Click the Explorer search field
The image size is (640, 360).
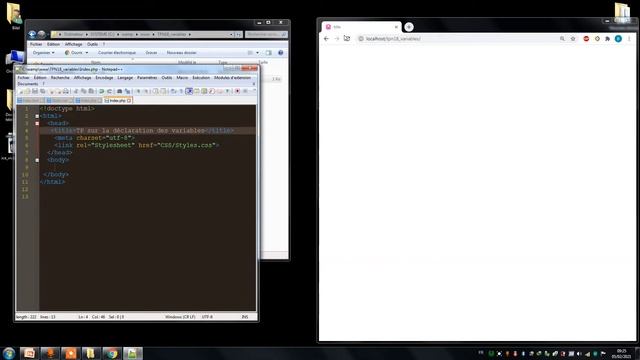[266, 34]
